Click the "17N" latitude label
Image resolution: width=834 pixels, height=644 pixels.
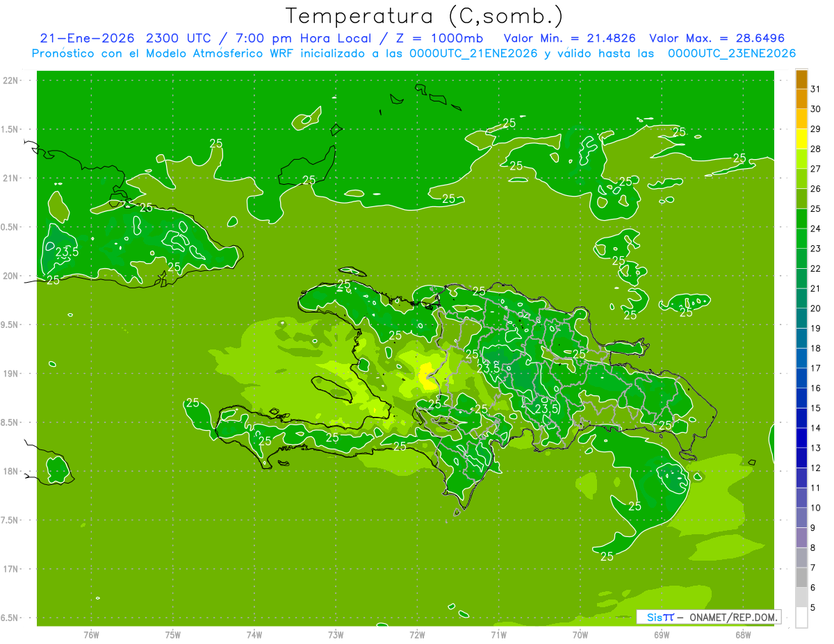click(x=11, y=570)
